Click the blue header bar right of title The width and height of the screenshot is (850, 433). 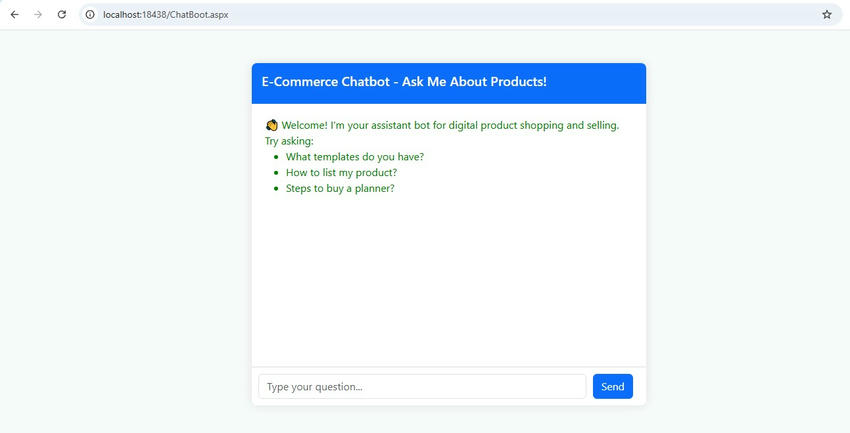(600, 82)
